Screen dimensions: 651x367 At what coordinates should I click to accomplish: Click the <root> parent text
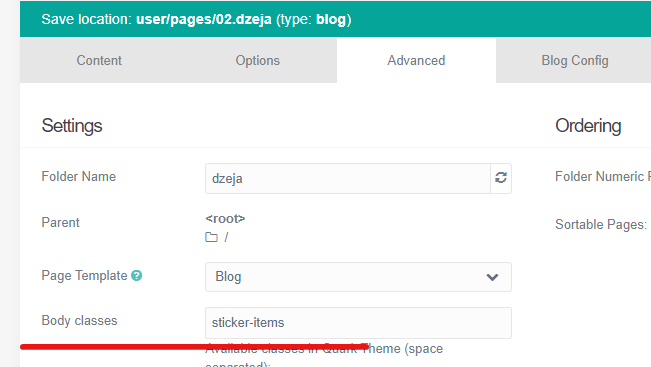(x=225, y=219)
